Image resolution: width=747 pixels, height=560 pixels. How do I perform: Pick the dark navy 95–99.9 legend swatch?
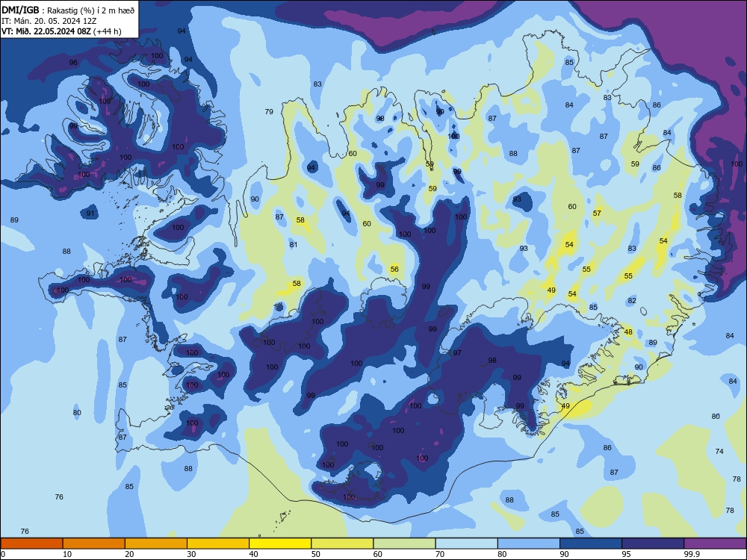point(653,544)
